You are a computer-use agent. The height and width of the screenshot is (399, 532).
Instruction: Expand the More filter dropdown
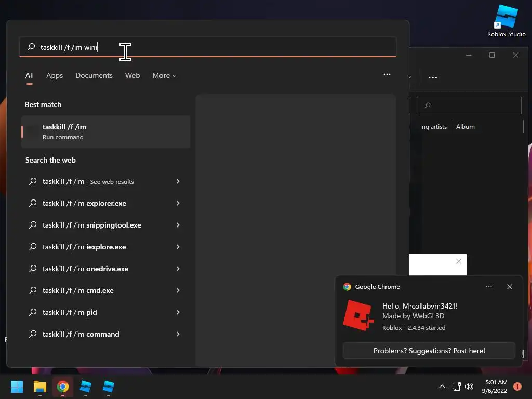point(165,76)
